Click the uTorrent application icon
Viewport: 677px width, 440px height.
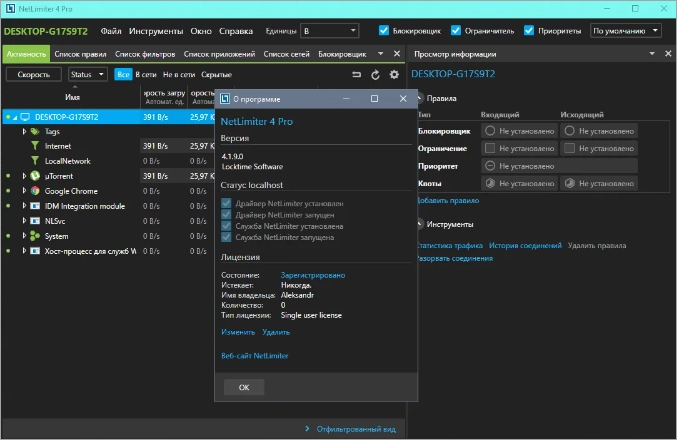click(35, 176)
